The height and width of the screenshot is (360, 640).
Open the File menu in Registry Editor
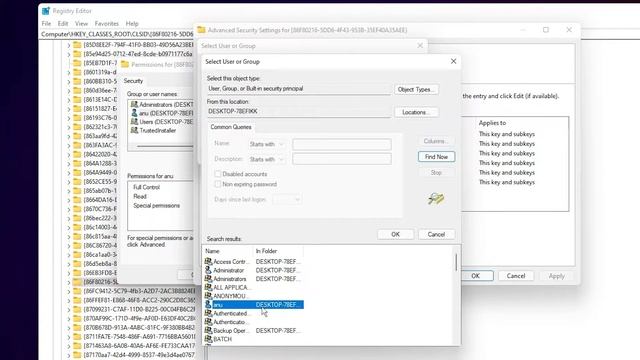pos(47,24)
